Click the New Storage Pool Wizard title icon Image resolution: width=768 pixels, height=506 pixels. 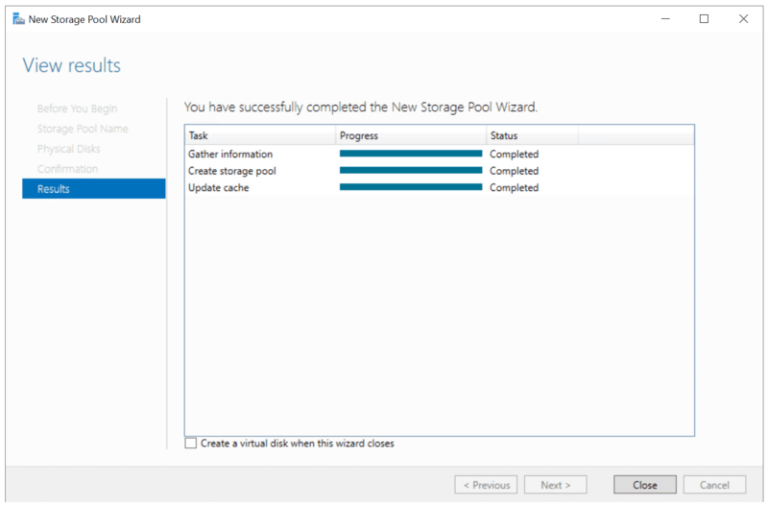pos(18,19)
